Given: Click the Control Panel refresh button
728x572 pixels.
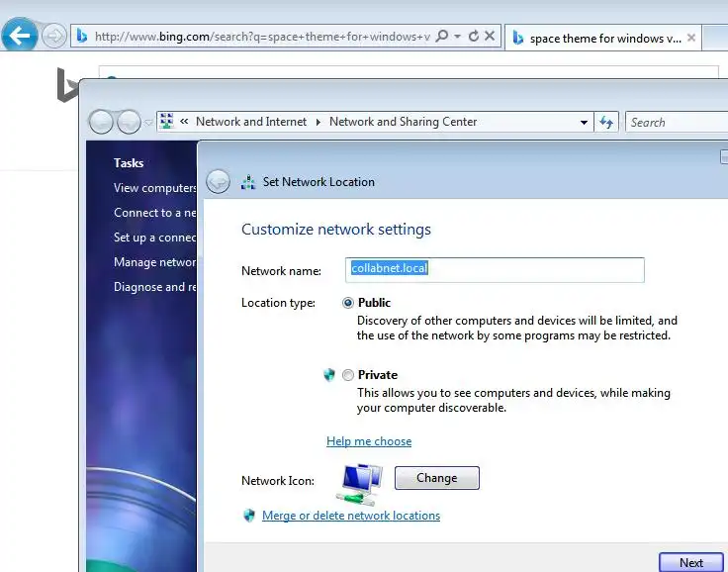Looking at the screenshot, I should tap(606, 122).
